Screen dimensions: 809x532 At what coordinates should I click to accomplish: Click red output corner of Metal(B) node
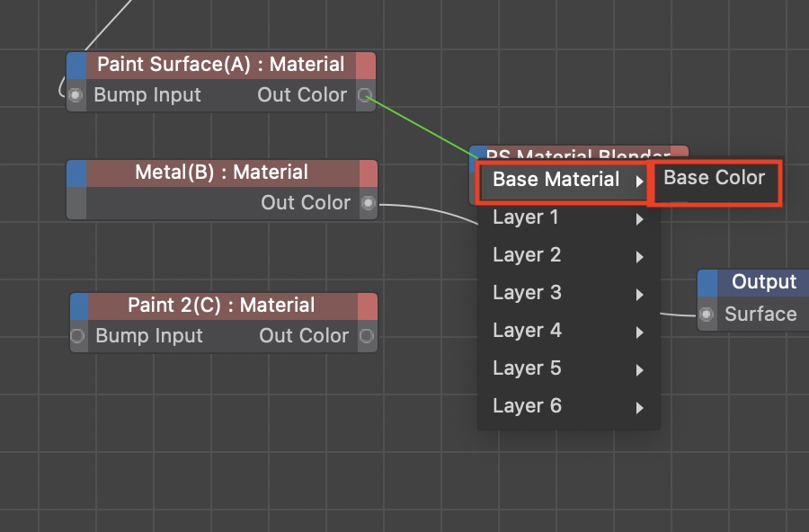pyautogui.click(x=368, y=173)
